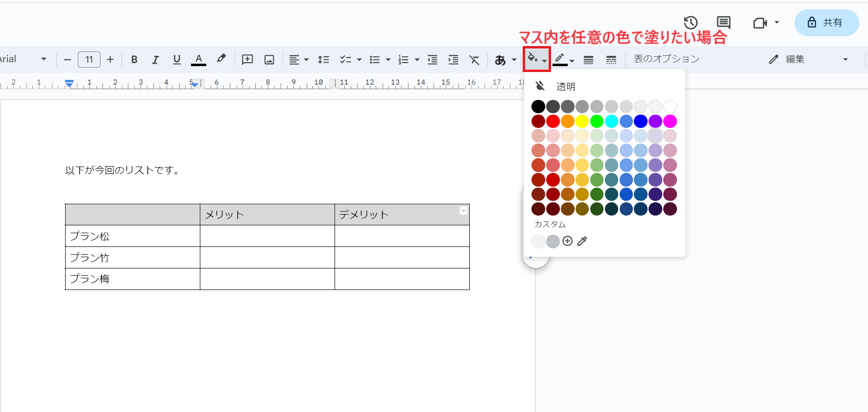Select 透明 transparent option
This screenshot has width=868, height=412.
pos(565,87)
